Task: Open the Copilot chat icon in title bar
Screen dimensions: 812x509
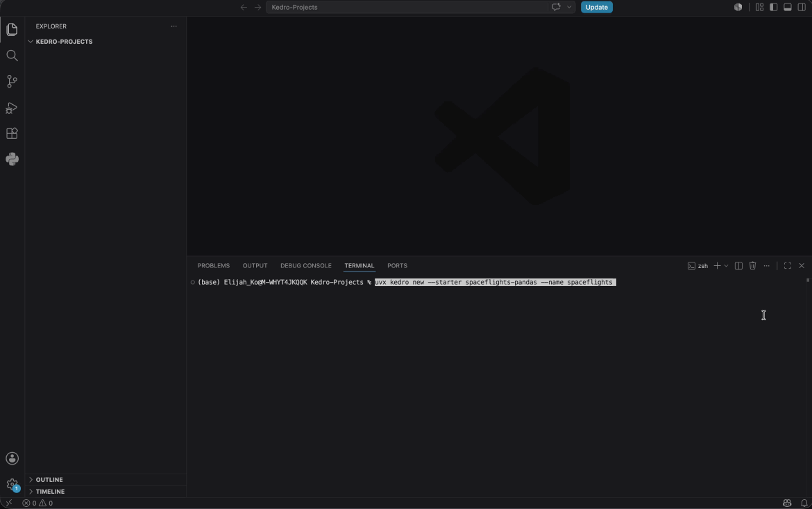Action: coord(556,7)
